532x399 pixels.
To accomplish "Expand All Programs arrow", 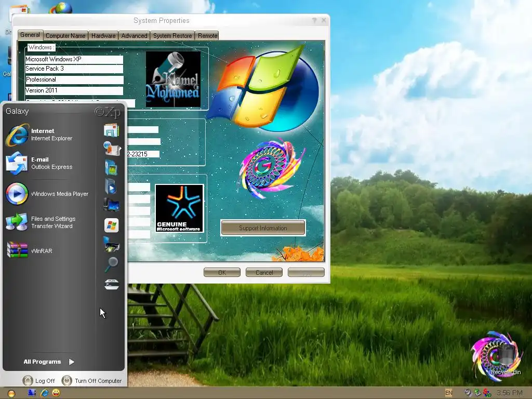I will [x=72, y=362].
